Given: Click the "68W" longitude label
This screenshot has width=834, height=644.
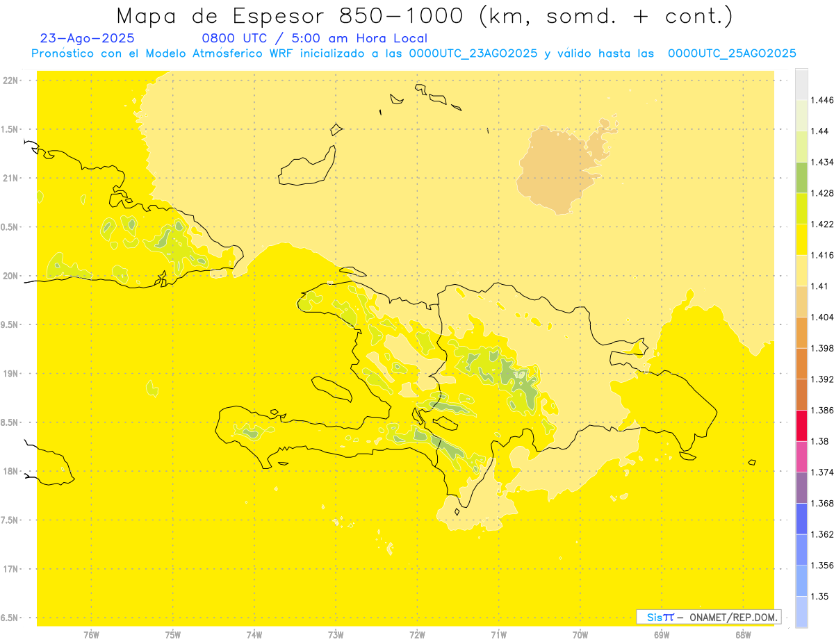Looking at the screenshot, I should [742, 635].
